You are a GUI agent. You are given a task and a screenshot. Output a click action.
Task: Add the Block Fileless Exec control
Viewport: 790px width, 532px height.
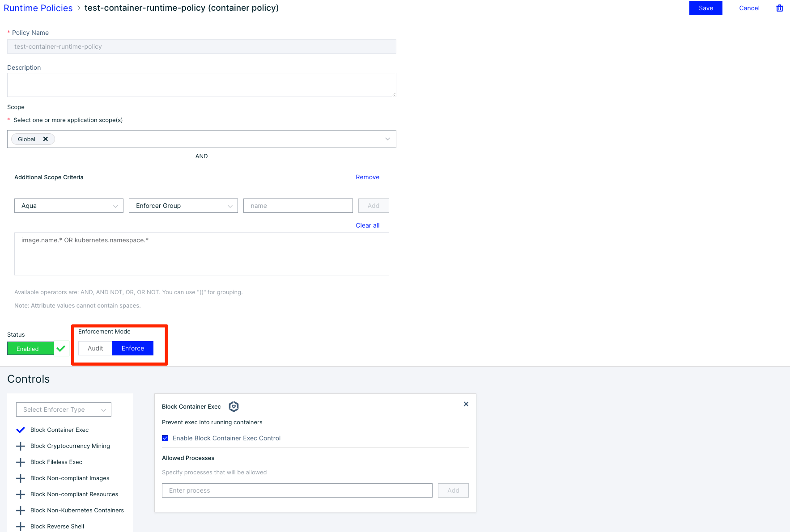pos(20,462)
